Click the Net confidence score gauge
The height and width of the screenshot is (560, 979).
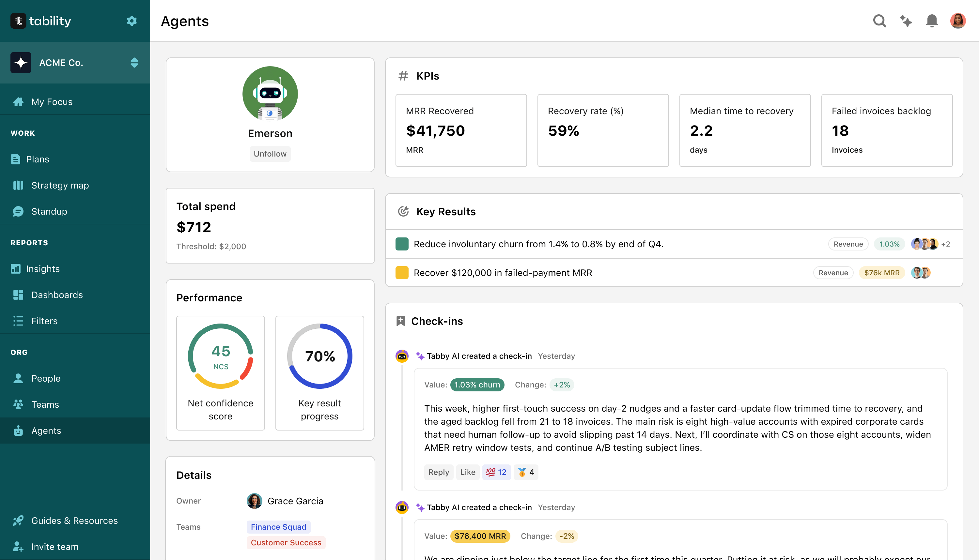click(x=221, y=356)
